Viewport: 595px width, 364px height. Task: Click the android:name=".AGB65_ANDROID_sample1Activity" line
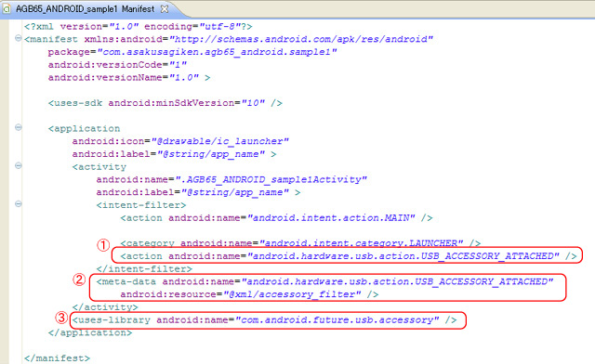pyautogui.click(x=231, y=180)
